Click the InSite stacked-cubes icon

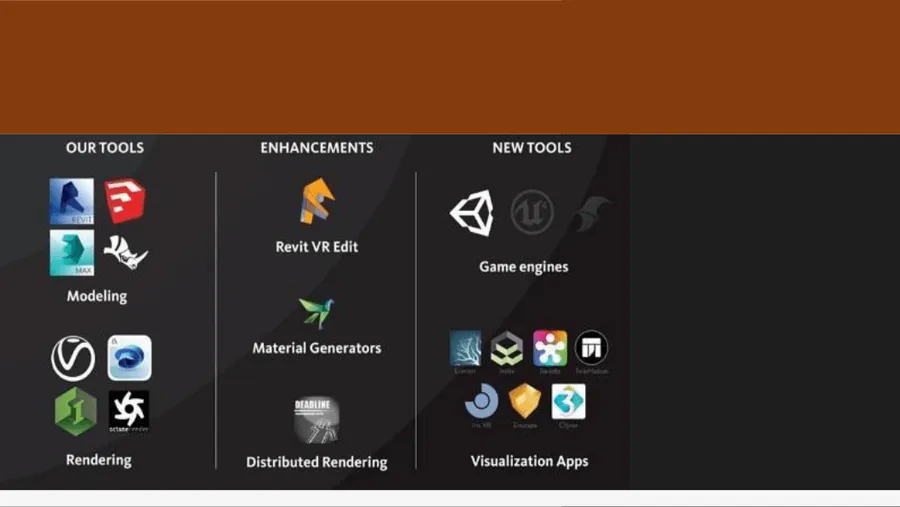point(507,349)
